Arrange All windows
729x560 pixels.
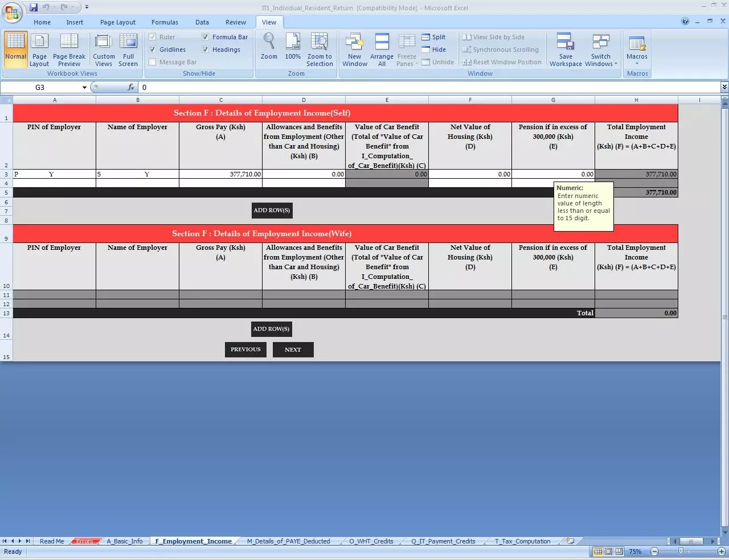point(382,50)
